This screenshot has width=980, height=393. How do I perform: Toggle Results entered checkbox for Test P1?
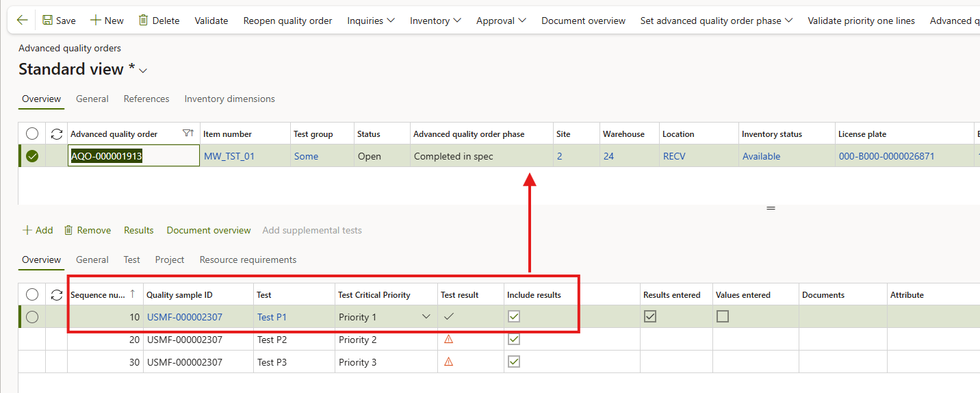point(650,316)
